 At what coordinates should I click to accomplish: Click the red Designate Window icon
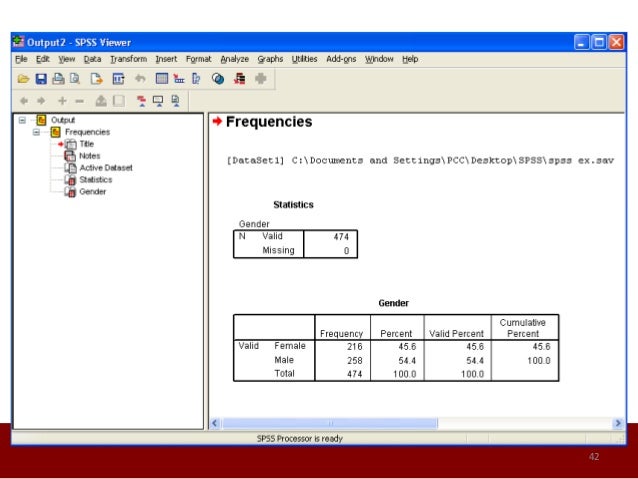coord(239,78)
